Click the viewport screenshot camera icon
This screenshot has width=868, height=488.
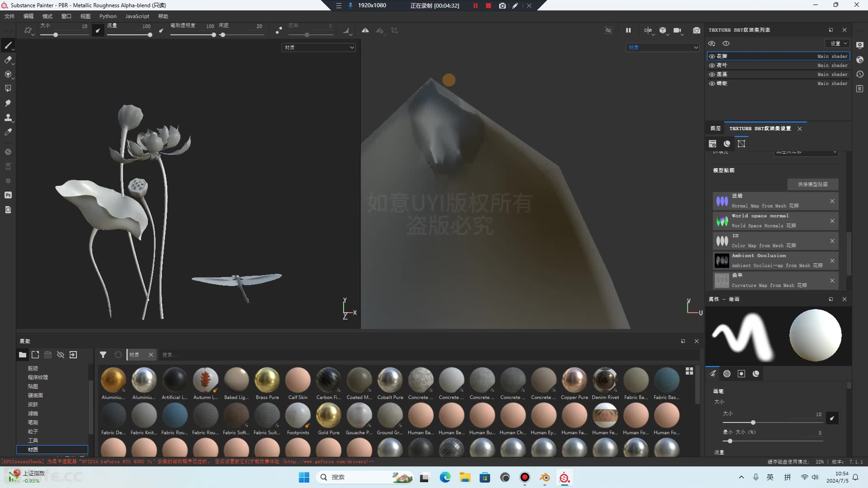point(696,30)
